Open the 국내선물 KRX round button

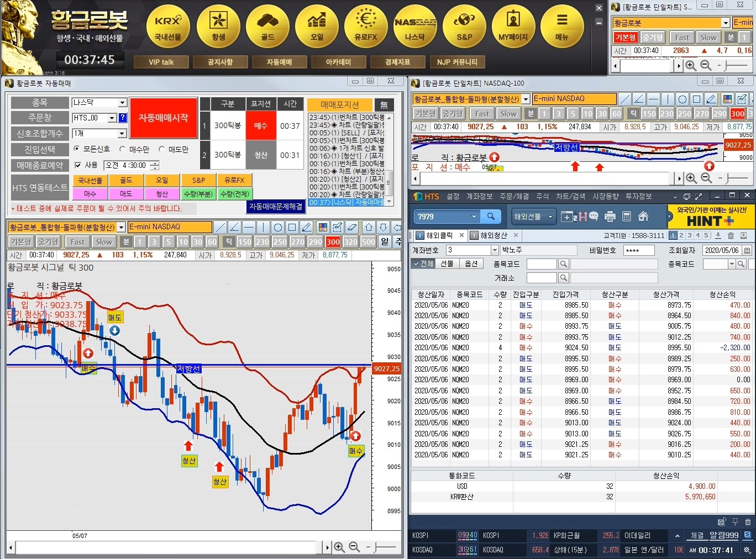coord(168,26)
